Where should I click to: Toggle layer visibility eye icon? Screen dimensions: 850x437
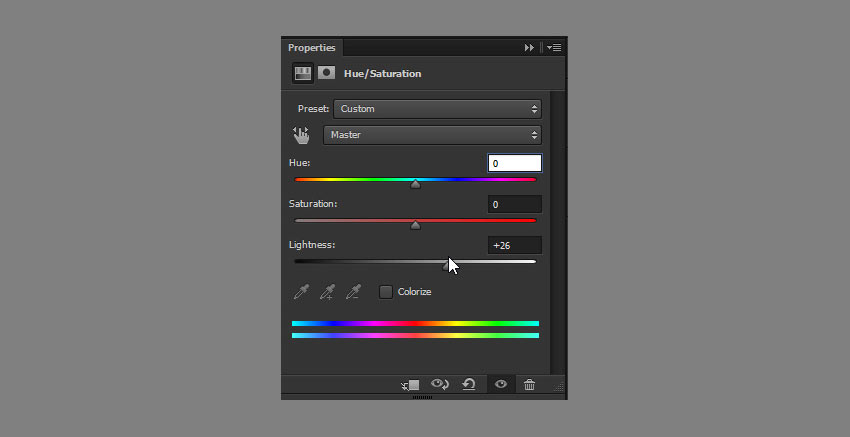coord(501,384)
